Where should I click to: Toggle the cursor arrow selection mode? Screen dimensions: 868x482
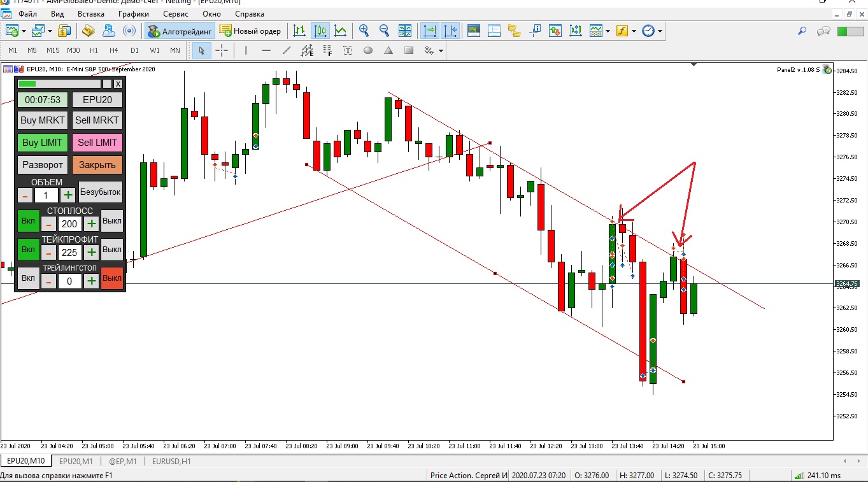pos(201,50)
